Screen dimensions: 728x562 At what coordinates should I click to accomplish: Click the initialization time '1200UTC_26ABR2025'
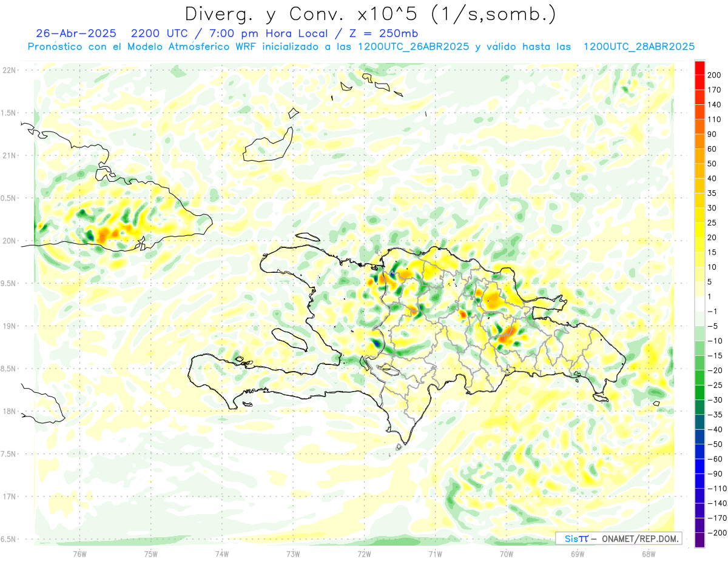click(413, 47)
